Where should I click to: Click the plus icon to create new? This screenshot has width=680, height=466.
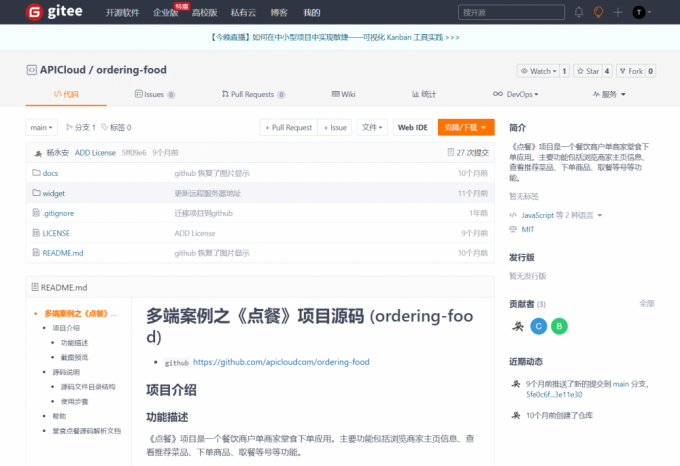(618, 12)
